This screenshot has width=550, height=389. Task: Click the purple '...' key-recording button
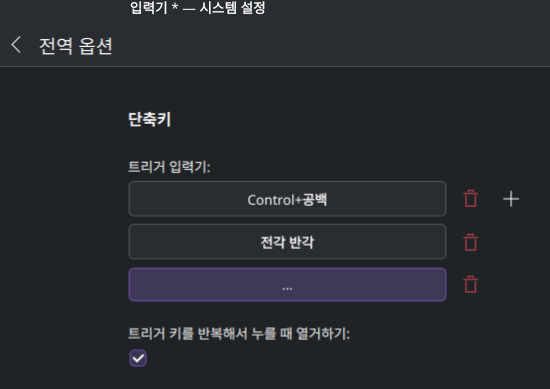[x=287, y=284]
